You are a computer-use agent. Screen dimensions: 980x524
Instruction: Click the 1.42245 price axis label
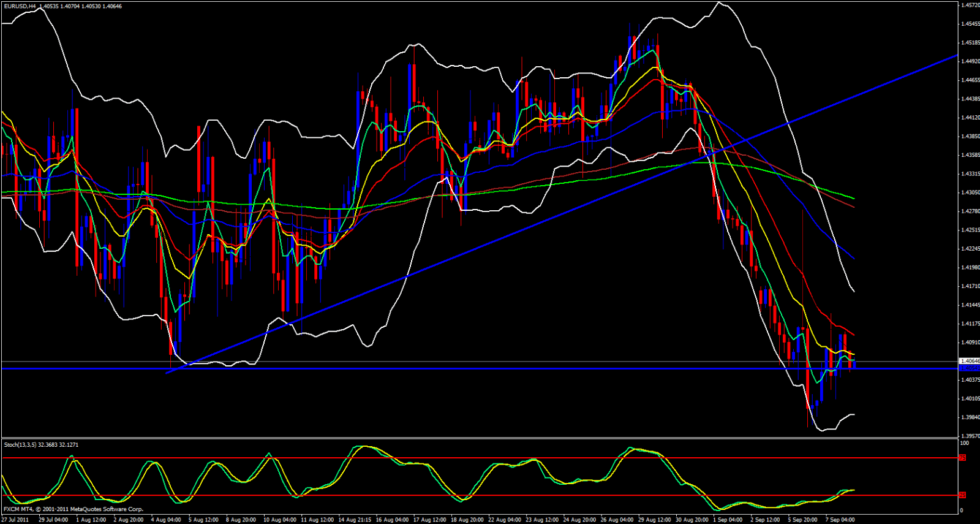(x=971, y=249)
